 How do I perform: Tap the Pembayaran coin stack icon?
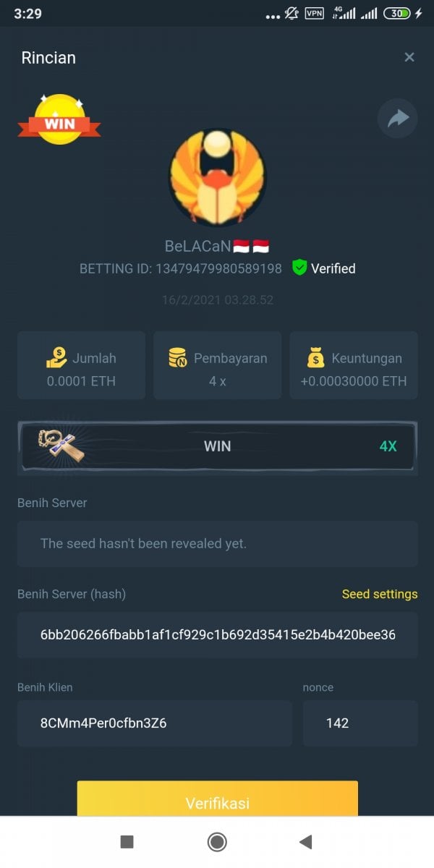(178, 357)
